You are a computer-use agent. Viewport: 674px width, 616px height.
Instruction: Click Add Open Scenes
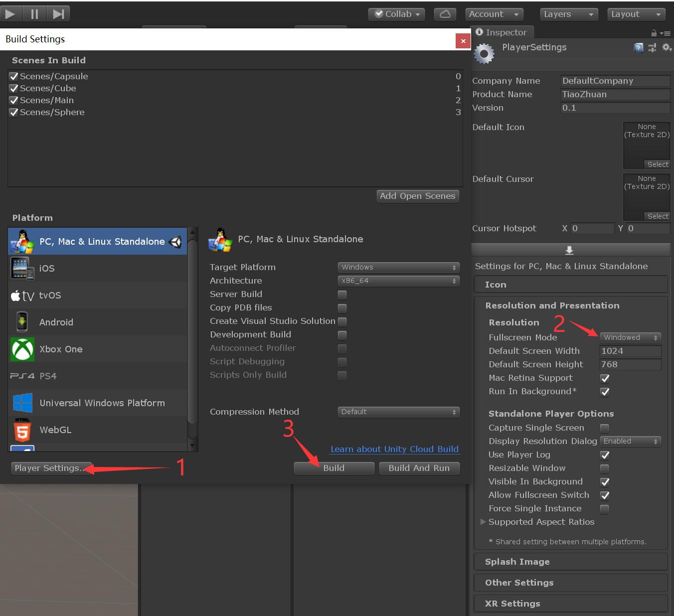coord(418,196)
